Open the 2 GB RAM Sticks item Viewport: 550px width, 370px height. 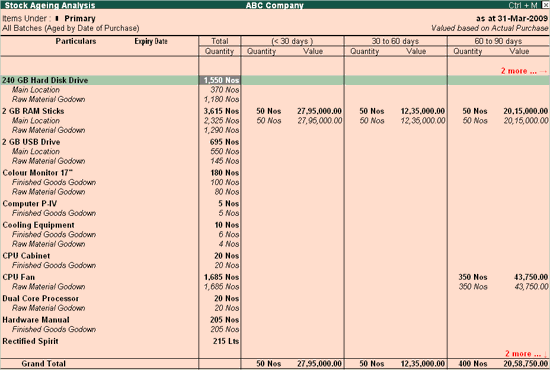[33, 111]
